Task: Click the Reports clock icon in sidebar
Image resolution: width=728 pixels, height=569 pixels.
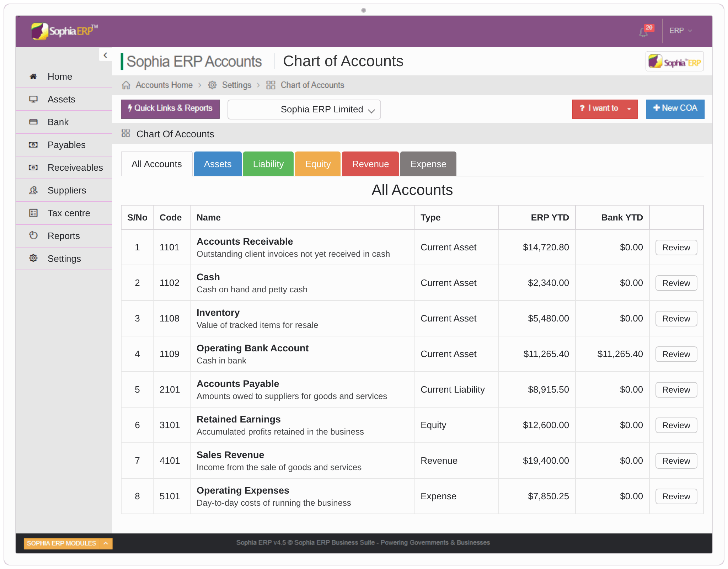Action: (33, 235)
